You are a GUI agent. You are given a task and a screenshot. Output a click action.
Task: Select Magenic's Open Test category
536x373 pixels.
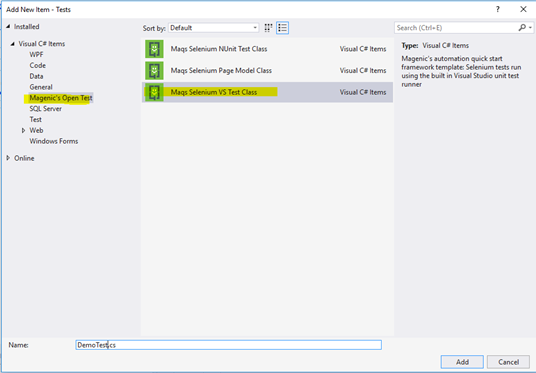point(61,98)
